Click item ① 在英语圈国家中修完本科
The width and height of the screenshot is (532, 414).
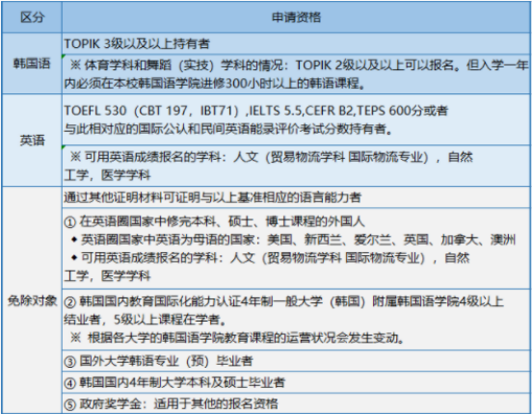(214, 221)
